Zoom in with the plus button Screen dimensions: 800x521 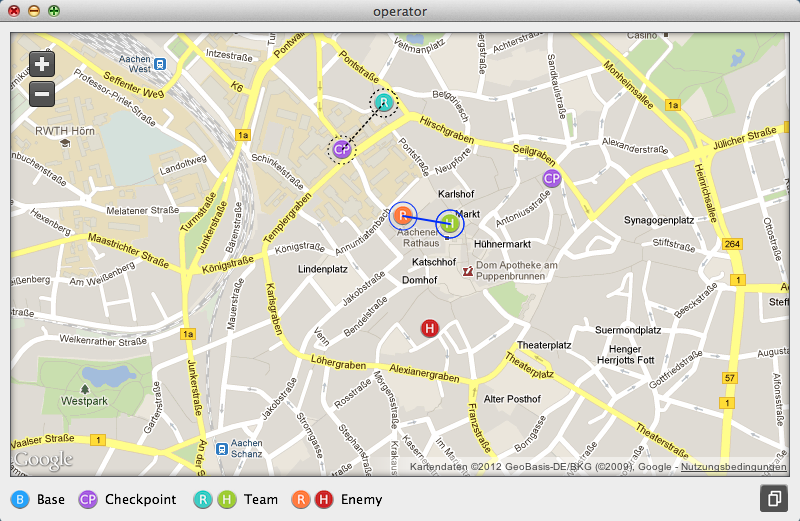(42, 64)
